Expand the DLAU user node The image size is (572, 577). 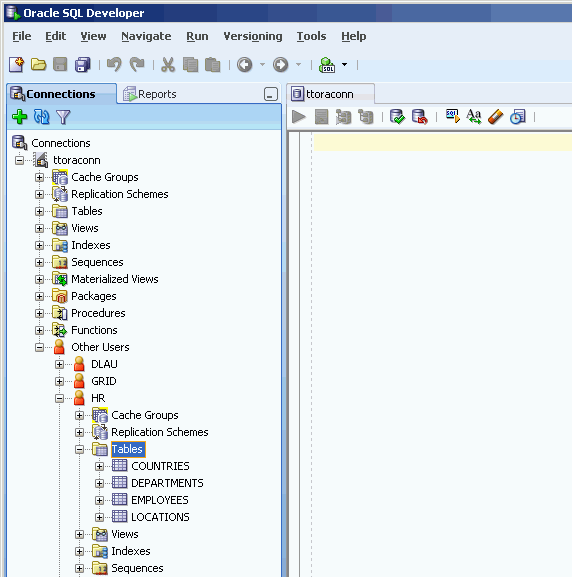(x=59, y=364)
